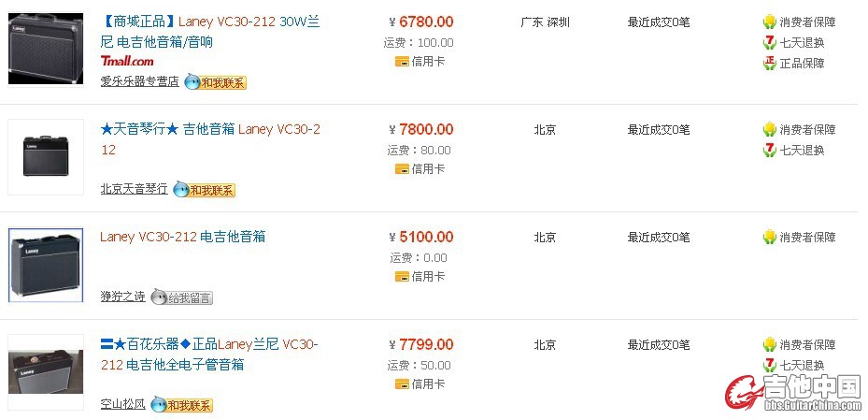The image size is (868, 420).
Task: Click 信用卡 icon under ¥6780.00 price
Action: [402, 62]
